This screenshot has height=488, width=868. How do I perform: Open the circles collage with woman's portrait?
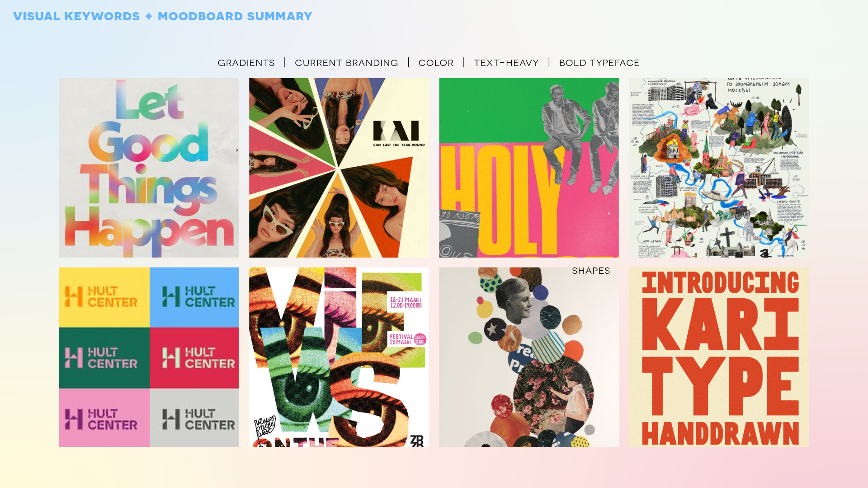[528, 357]
